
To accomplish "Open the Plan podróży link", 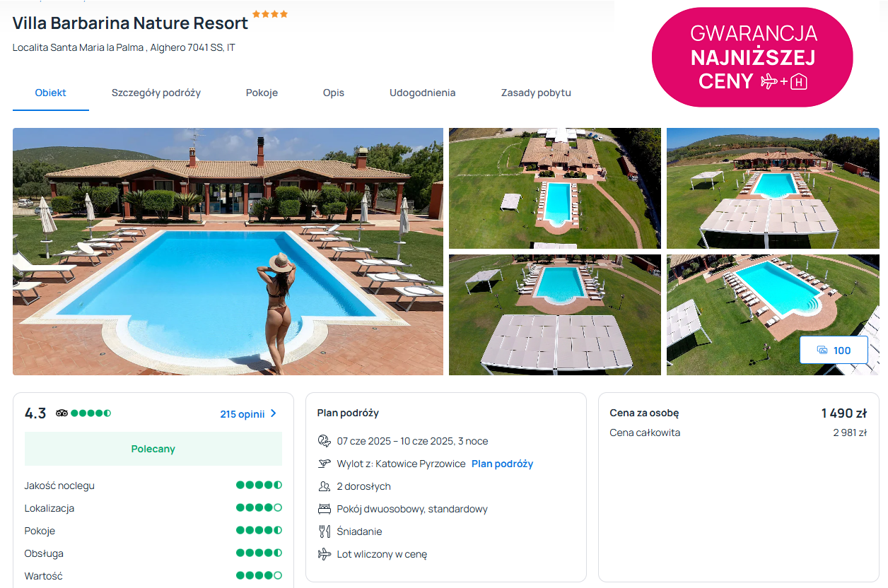I will [502, 464].
